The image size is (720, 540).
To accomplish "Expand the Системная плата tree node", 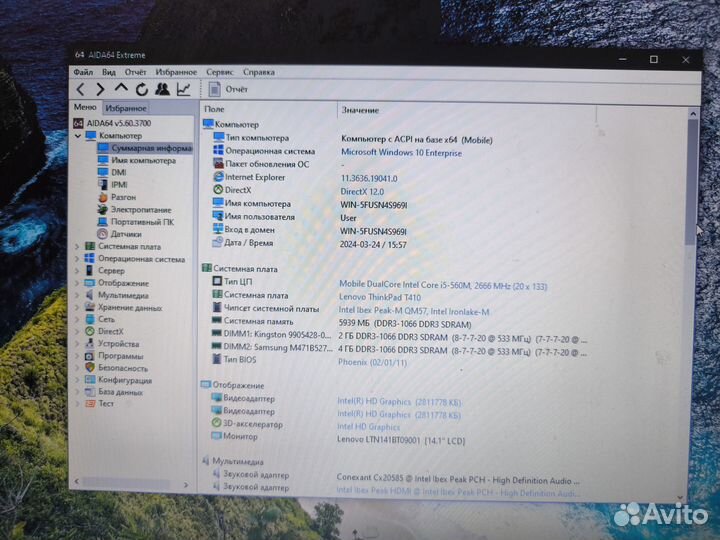I will tap(77, 247).
